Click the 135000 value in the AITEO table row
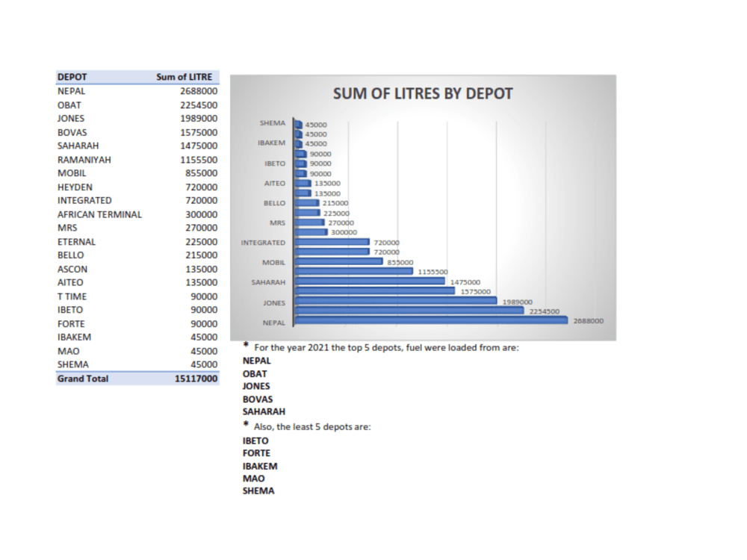The image size is (747, 560). tap(202, 283)
